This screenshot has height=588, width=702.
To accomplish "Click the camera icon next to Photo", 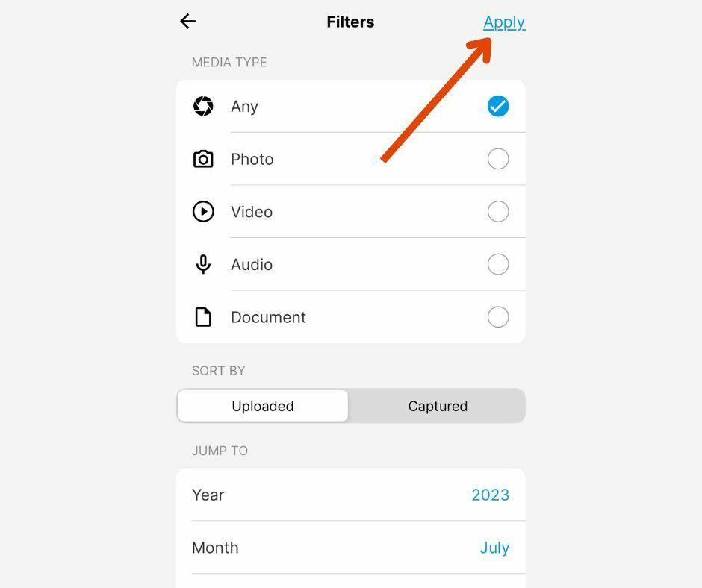I will click(203, 159).
